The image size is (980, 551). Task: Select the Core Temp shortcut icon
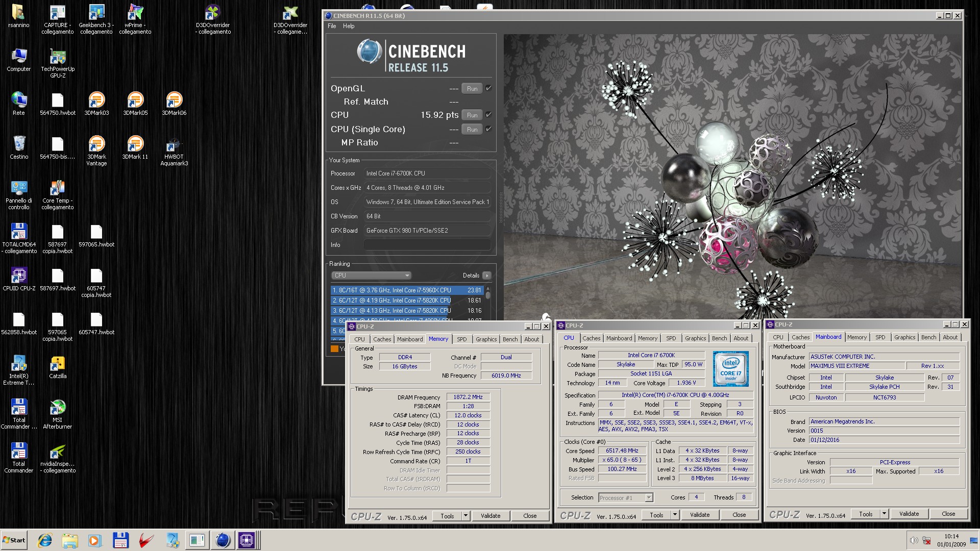(58, 194)
